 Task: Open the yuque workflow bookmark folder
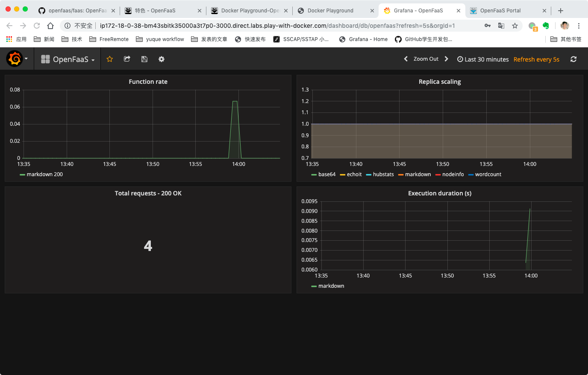point(160,39)
